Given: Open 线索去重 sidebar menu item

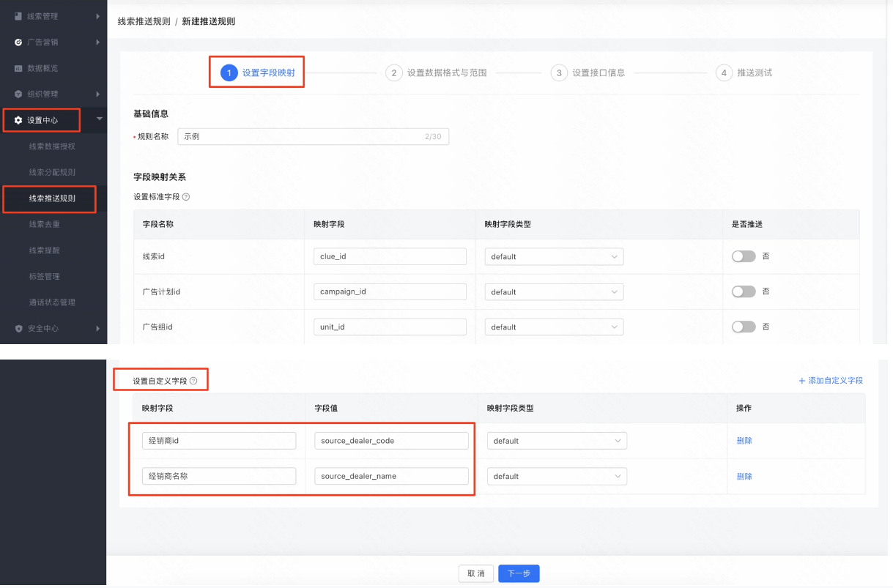Looking at the screenshot, I should tap(44, 224).
